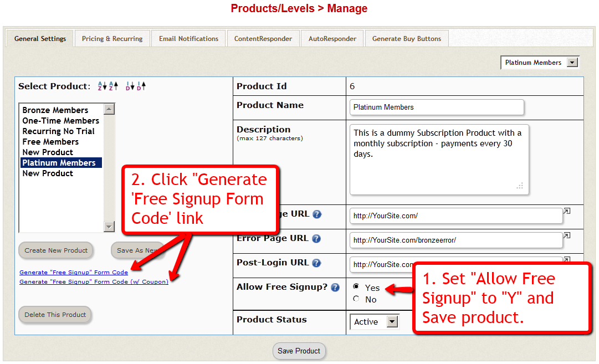The width and height of the screenshot is (599, 364).
Task: Click the Product Id value 6
Action: pyautogui.click(x=352, y=86)
